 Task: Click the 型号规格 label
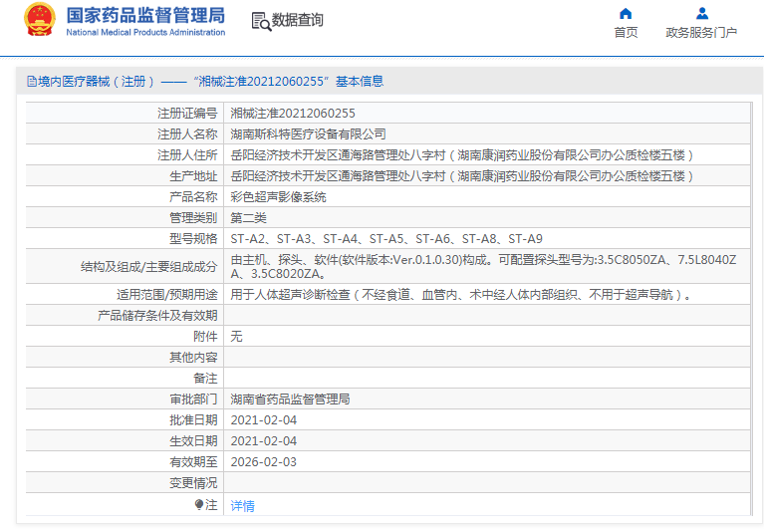[x=193, y=239]
